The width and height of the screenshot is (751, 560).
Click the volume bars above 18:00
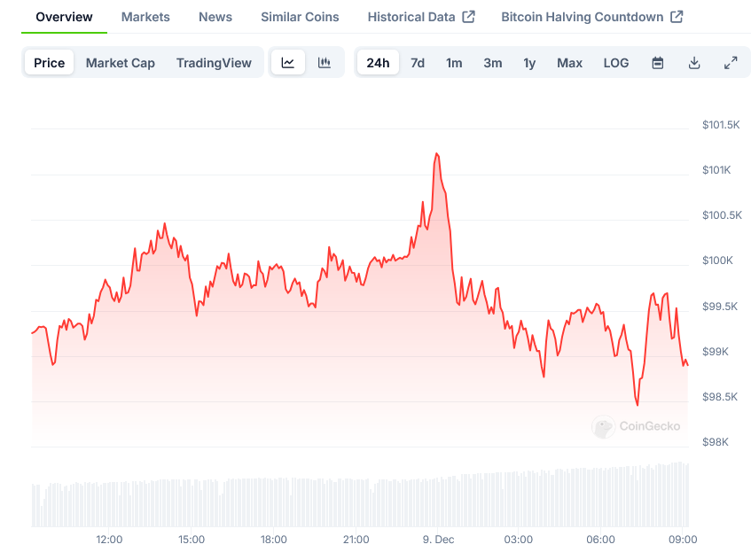click(274, 503)
